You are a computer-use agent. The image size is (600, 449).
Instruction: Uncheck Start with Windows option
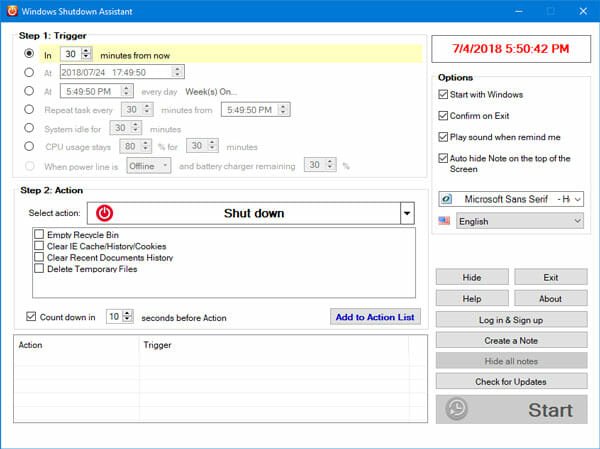(x=443, y=95)
